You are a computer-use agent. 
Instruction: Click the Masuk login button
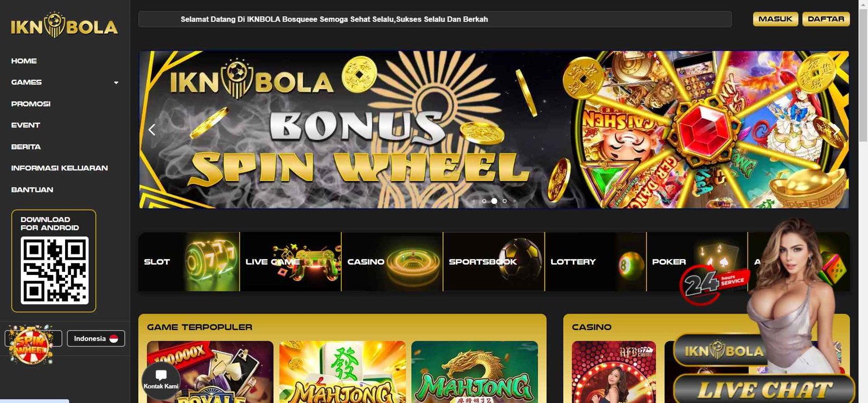[775, 19]
